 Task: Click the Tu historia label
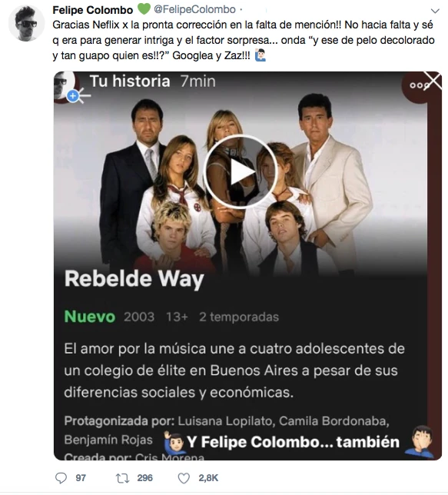click(x=130, y=81)
